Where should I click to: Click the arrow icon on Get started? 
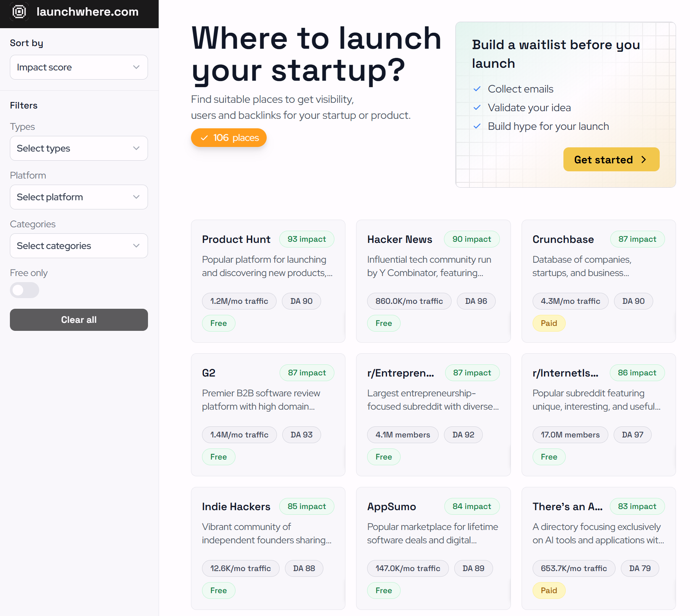(644, 160)
